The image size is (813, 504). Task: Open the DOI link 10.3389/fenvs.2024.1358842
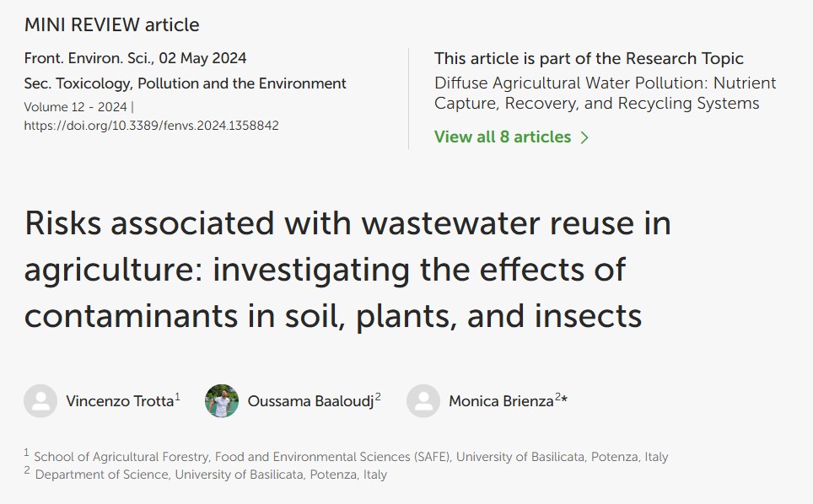[152, 126]
